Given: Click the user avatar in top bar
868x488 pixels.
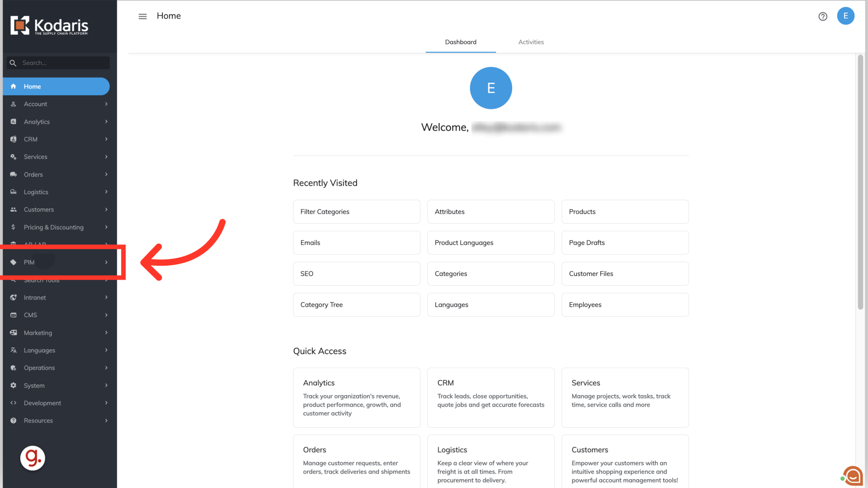Looking at the screenshot, I should (845, 16).
